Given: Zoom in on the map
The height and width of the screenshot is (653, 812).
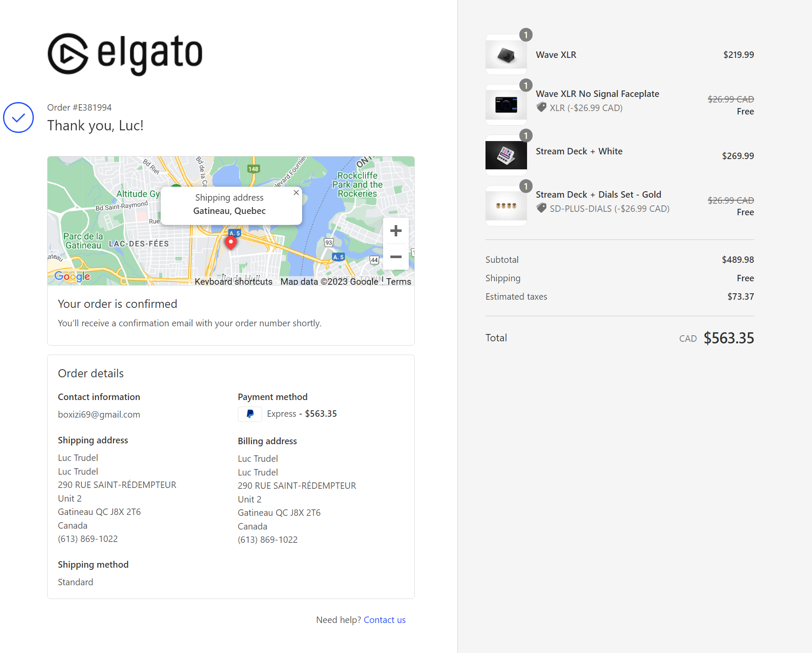Looking at the screenshot, I should 396,231.
